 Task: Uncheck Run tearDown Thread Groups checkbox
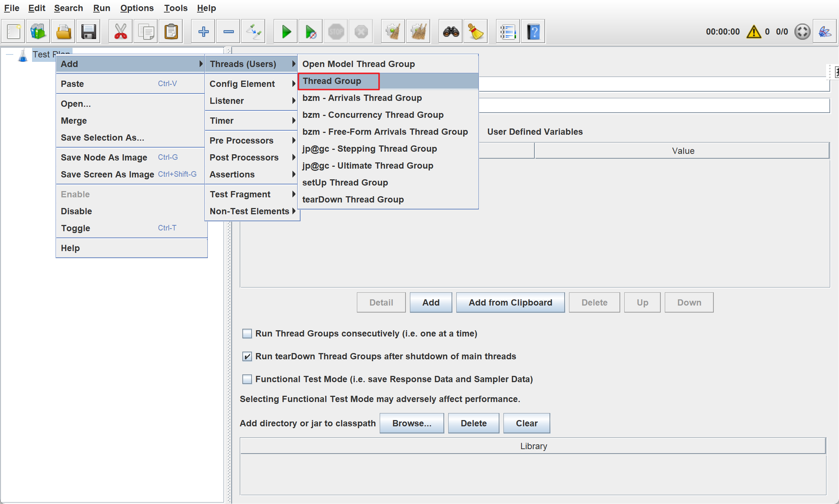[x=247, y=356]
